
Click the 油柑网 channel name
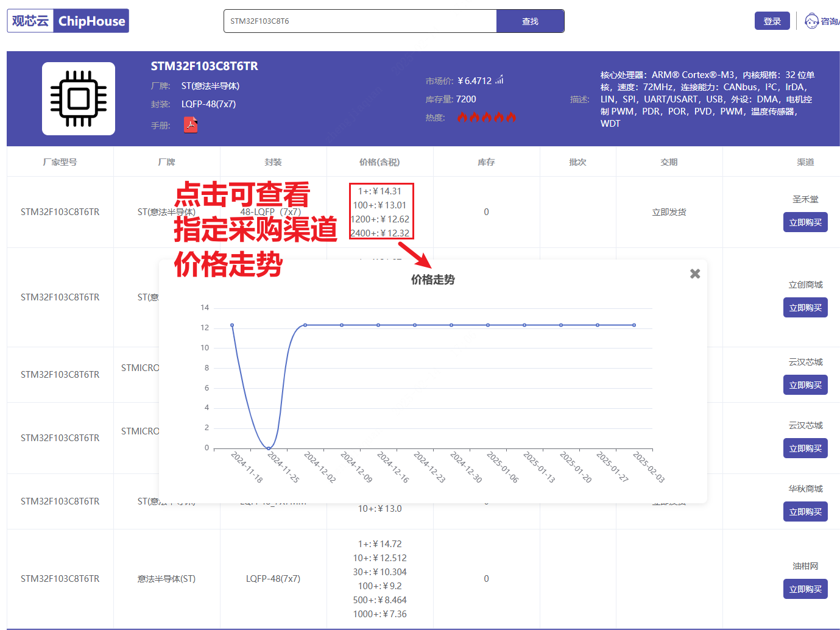point(805,566)
